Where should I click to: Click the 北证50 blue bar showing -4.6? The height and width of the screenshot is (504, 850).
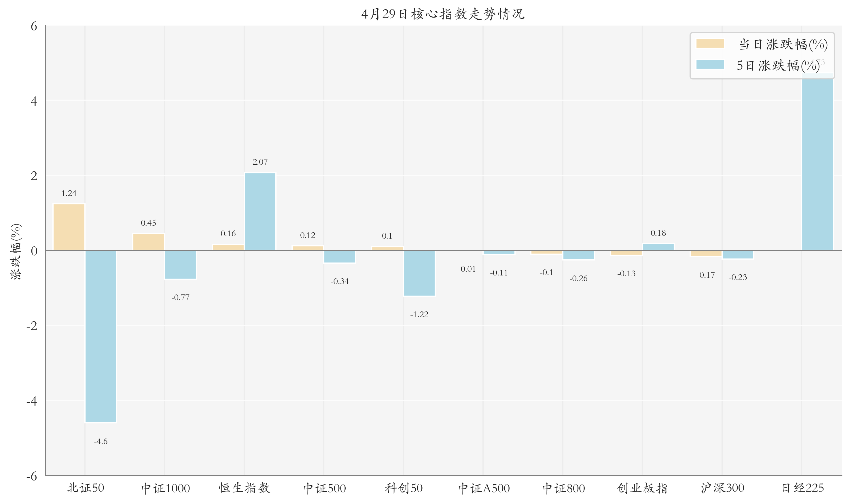pos(101,336)
